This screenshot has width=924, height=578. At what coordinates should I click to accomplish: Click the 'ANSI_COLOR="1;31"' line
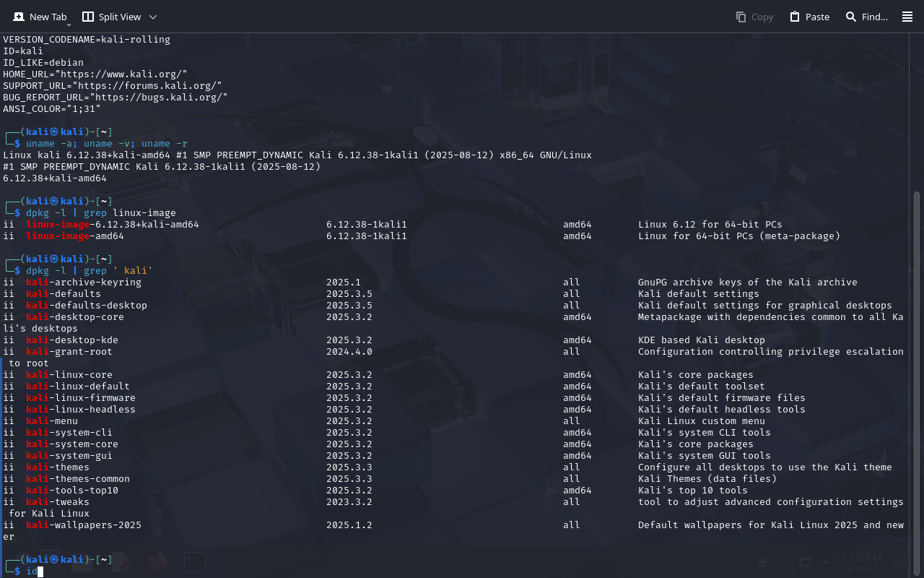[52, 109]
